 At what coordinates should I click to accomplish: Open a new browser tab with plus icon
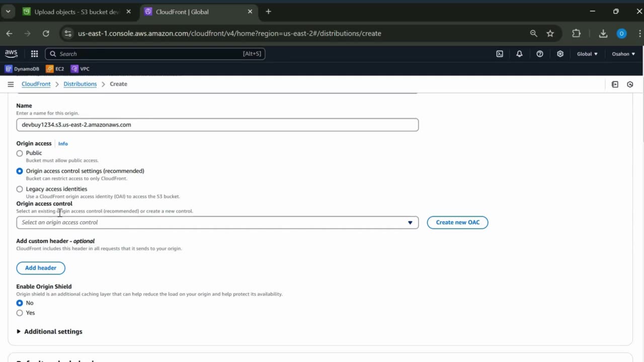268,12
